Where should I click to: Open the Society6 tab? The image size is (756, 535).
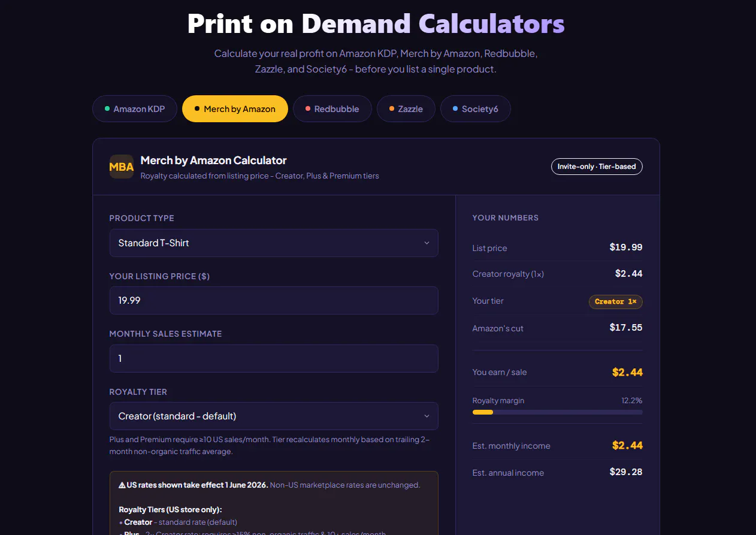476,109
